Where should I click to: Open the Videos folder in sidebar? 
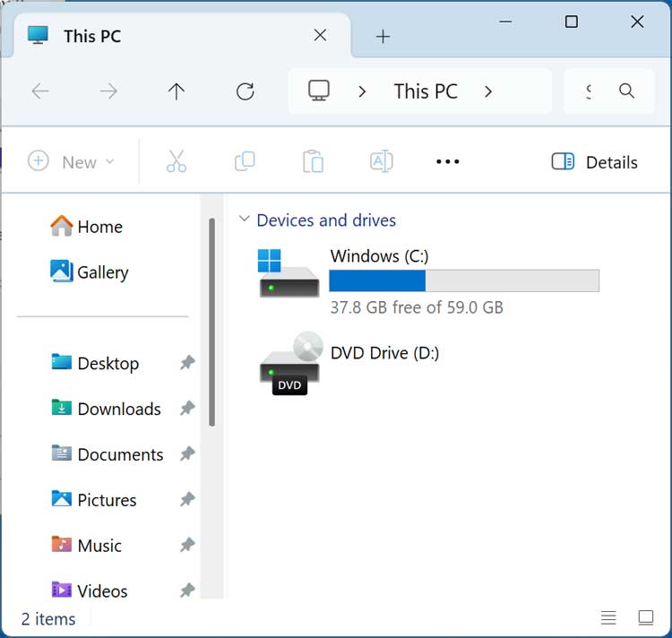pyautogui.click(x=89, y=591)
